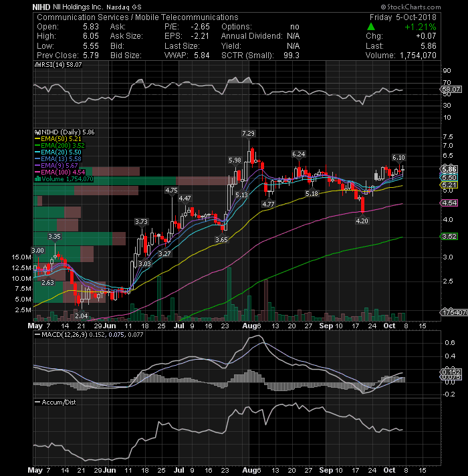Click the 7.29 peak price annotation
Image resolution: width=468 pixels, height=476 pixels.
[248, 134]
